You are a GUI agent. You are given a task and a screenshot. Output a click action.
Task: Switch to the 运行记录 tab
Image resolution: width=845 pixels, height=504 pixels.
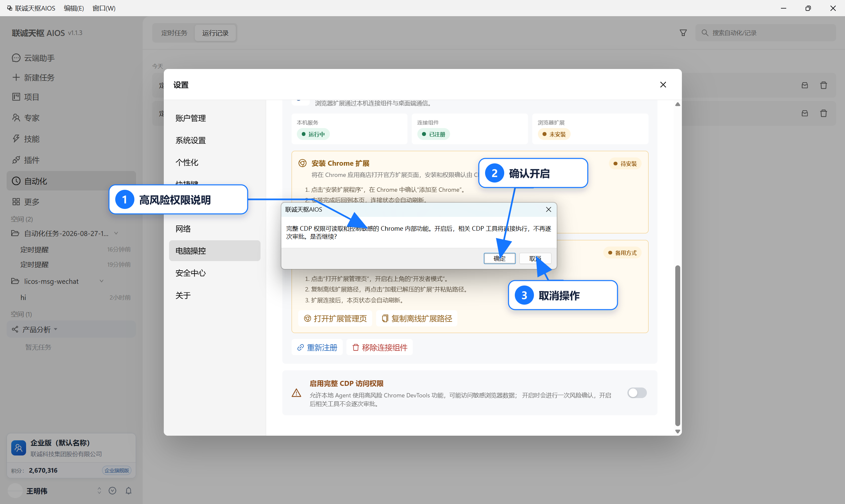point(215,33)
